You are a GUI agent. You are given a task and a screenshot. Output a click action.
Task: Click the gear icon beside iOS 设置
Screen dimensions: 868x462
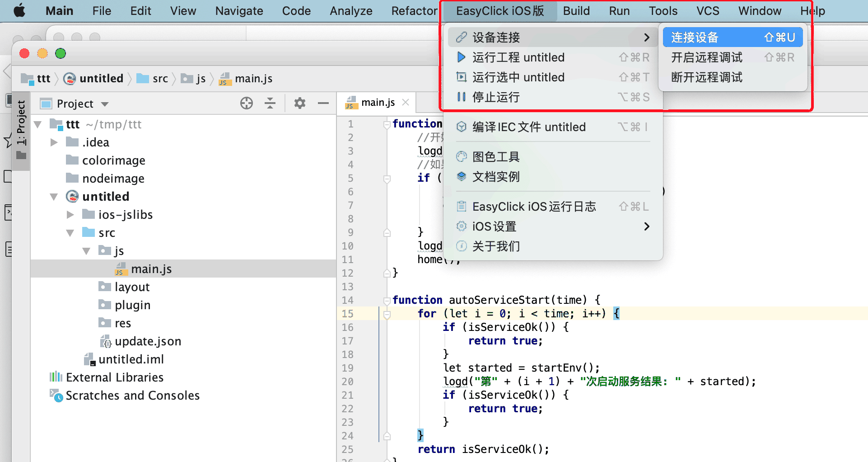[x=461, y=226]
